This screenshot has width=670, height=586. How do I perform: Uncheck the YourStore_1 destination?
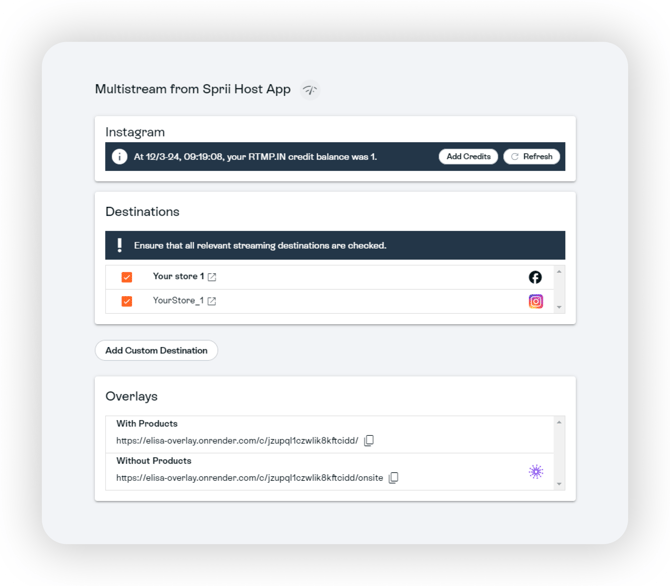pyautogui.click(x=127, y=301)
